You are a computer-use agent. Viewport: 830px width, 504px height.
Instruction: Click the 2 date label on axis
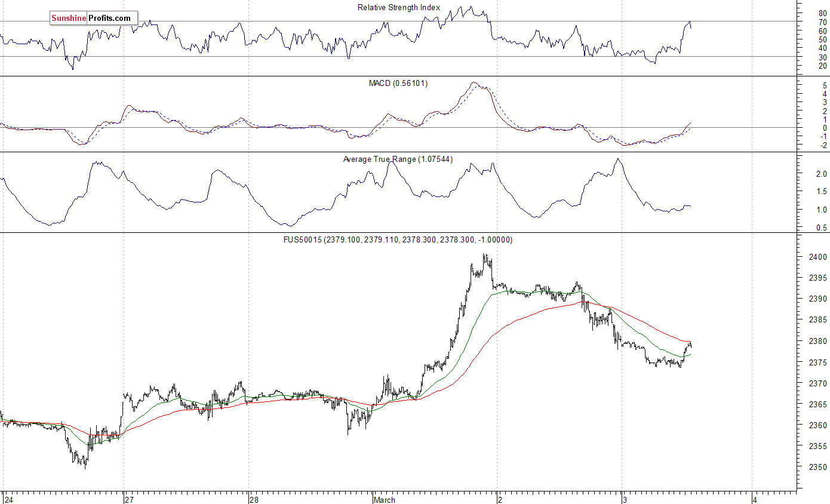500,500
